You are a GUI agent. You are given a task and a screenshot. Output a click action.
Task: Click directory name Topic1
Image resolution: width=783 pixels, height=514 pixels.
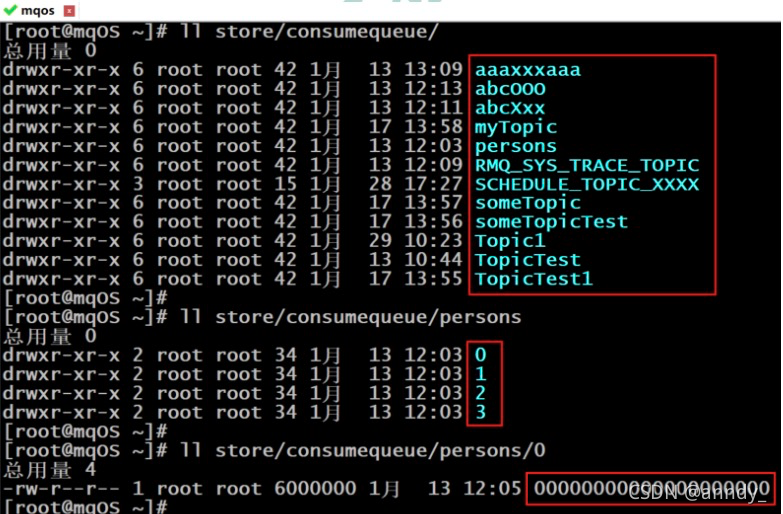[x=510, y=241]
